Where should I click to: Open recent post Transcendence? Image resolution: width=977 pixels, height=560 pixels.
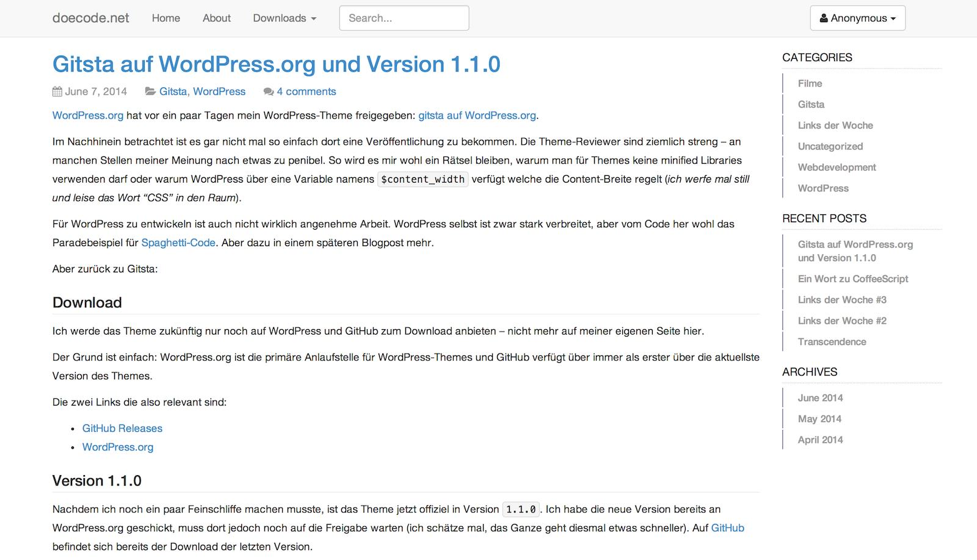click(x=832, y=342)
